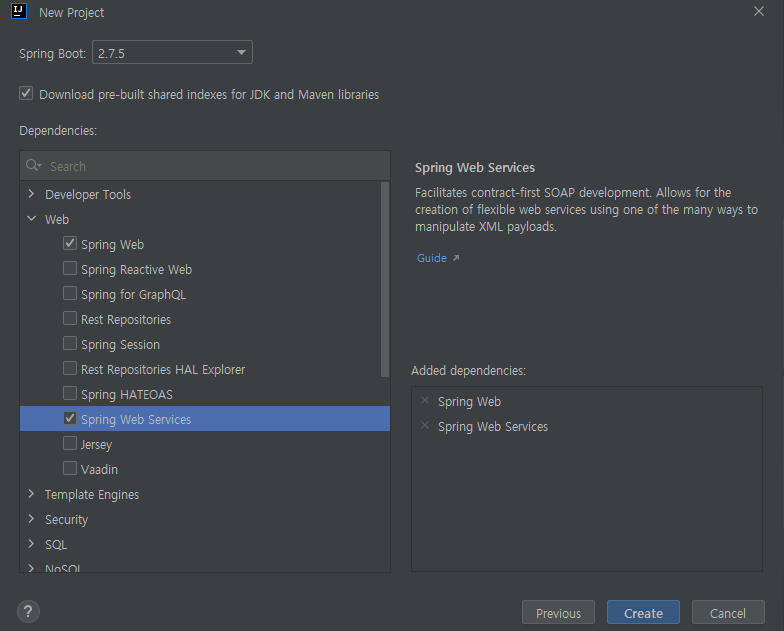Click the Vaadin label

point(100,470)
